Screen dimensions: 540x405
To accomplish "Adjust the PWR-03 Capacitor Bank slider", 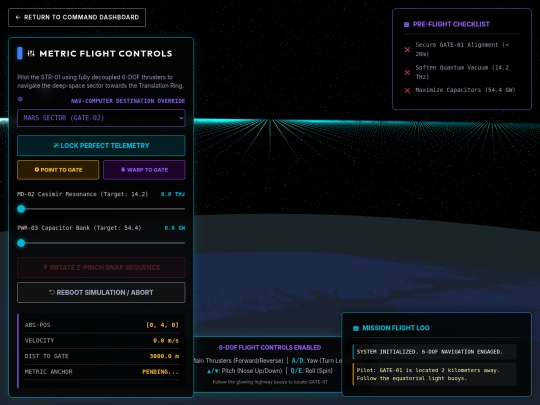I will pyautogui.click(x=101, y=243).
